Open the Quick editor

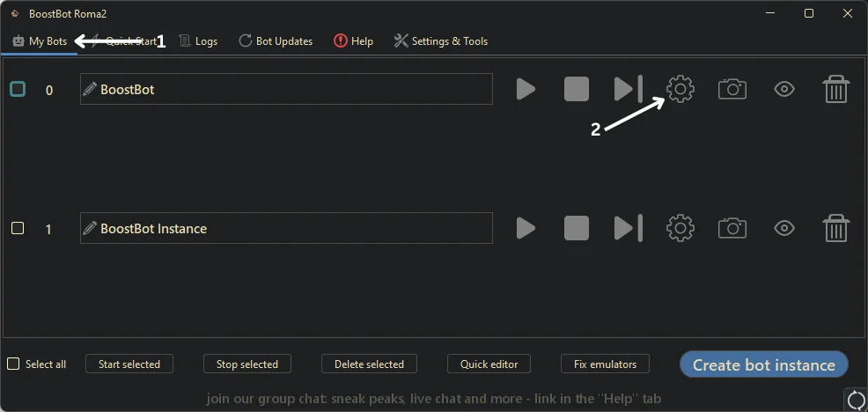coord(489,364)
